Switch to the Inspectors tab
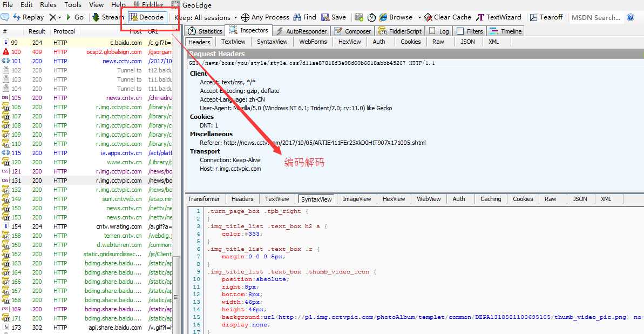The image size is (644, 334). (249, 30)
